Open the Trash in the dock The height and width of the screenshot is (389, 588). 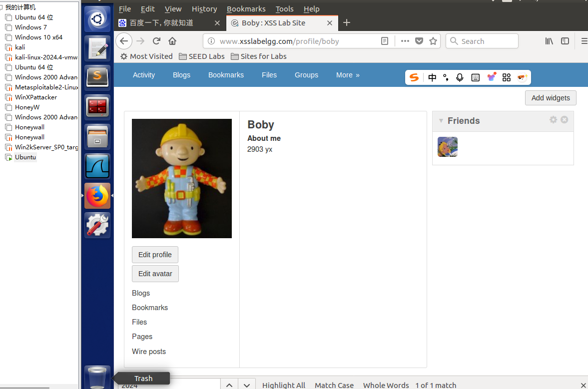[97, 377]
